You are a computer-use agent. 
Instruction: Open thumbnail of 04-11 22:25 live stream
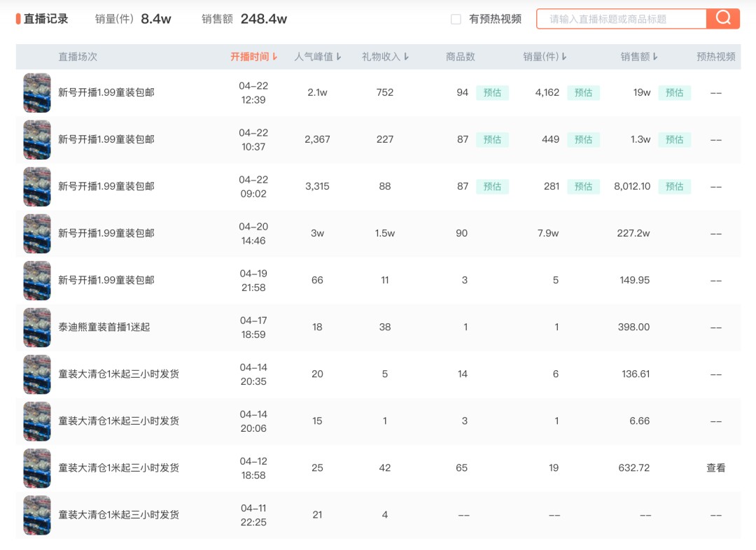click(x=37, y=515)
